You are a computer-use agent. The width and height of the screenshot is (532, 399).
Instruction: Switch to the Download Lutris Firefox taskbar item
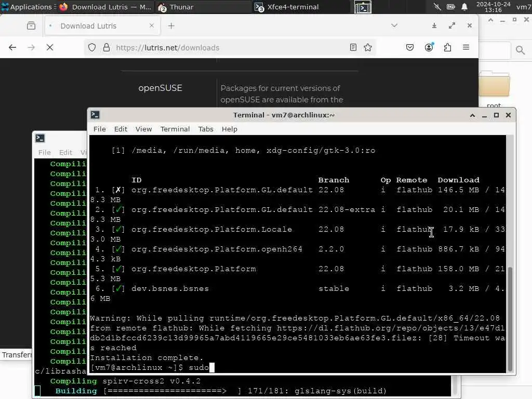105,7
